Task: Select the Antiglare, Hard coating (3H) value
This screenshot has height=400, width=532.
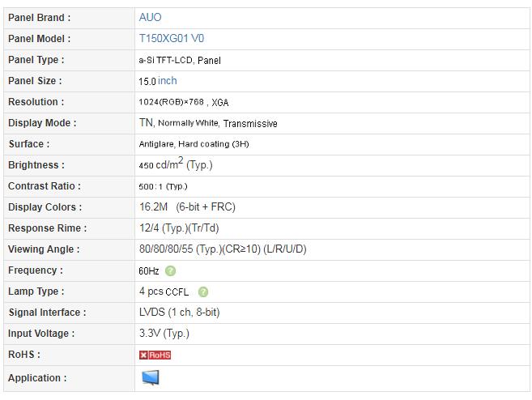Action: point(194,144)
